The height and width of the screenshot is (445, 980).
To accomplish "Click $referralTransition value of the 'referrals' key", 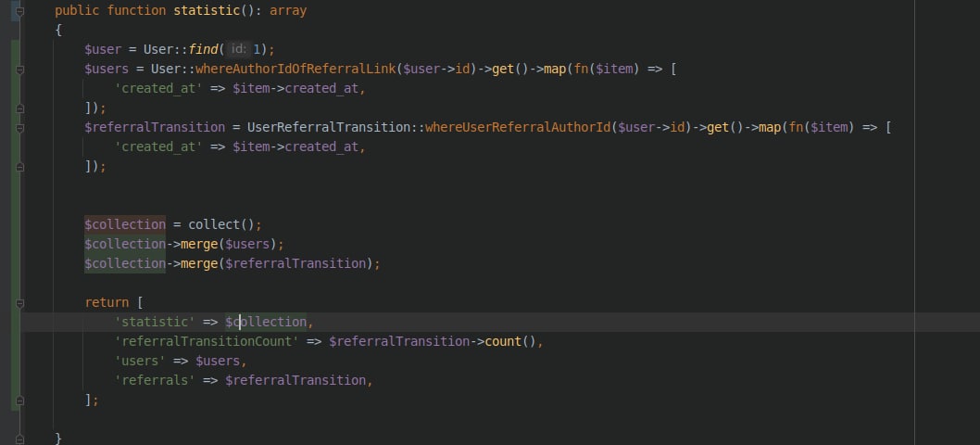I will point(295,380).
